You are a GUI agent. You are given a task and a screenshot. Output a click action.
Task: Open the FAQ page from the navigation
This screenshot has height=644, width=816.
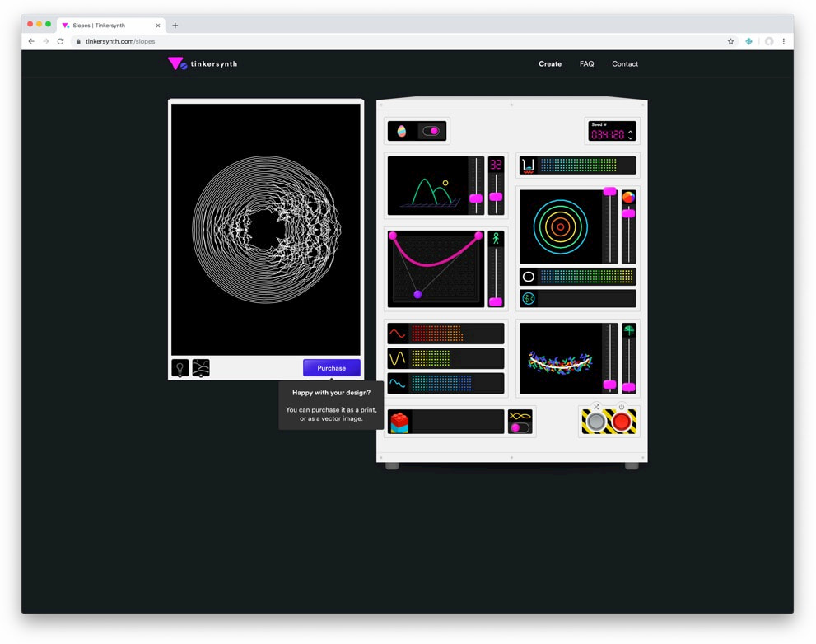pyautogui.click(x=586, y=63)
